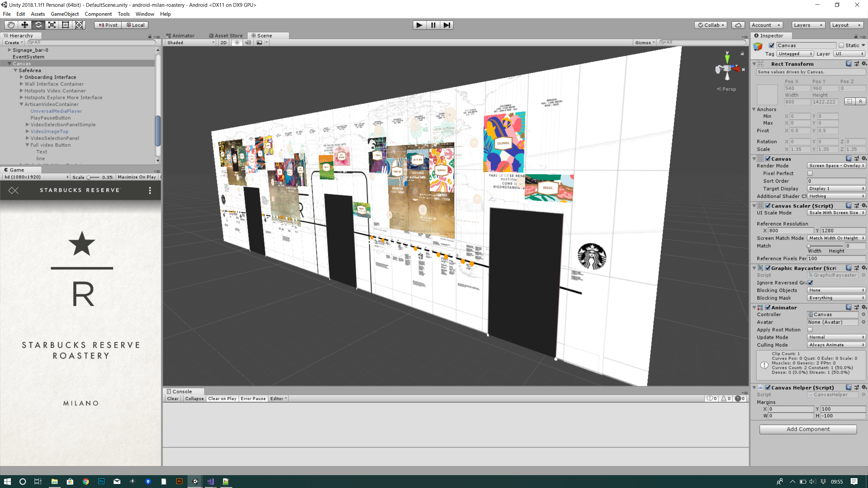This screenshot has width=868, height=488.
Task: Pause the game playback
Action: (433, 25)
